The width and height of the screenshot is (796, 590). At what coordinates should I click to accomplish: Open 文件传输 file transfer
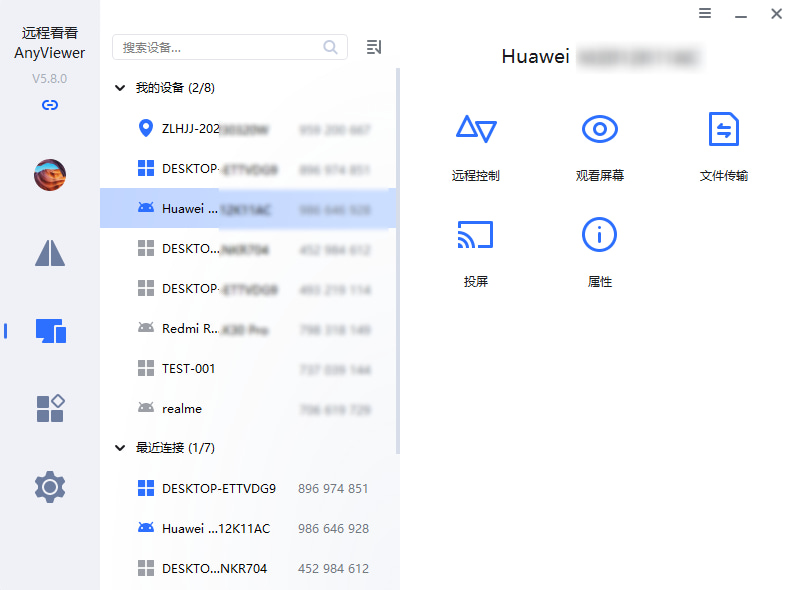723,147
